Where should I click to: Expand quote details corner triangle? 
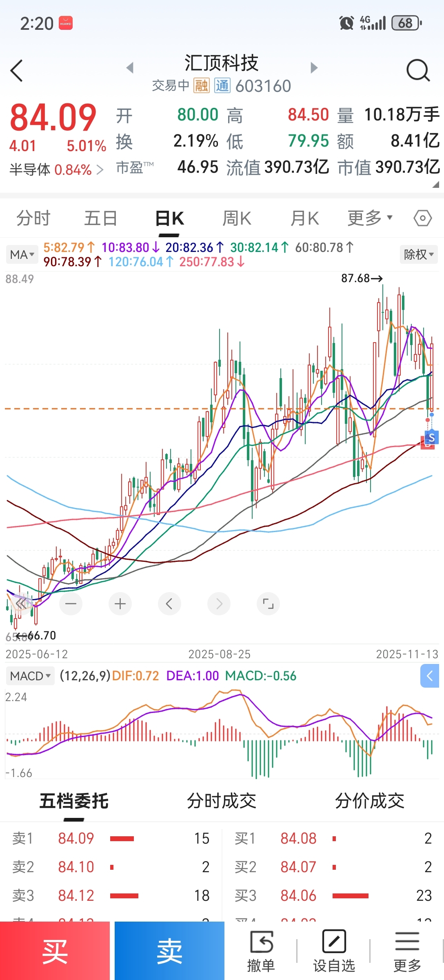(x=435, y=185)
